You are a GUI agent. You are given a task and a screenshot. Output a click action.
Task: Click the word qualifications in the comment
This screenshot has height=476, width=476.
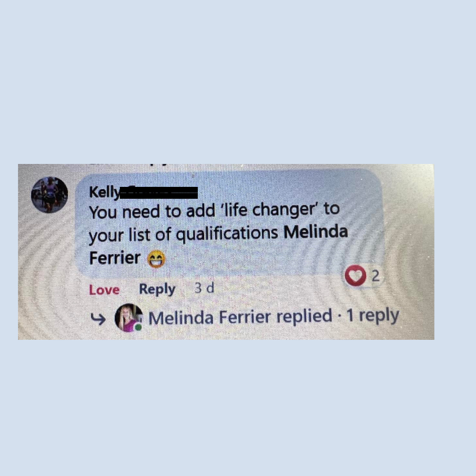pyautogui.click(x=227, y=234)
